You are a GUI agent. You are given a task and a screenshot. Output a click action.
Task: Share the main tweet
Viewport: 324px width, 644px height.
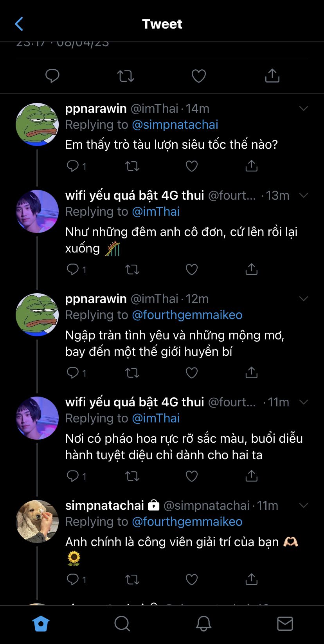click(272, 76)
